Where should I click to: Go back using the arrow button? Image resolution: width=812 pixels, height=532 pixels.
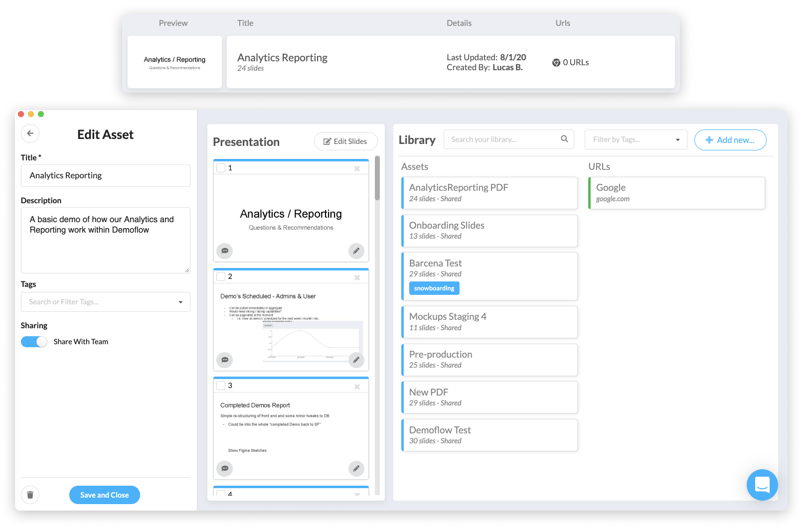(30, 133)
